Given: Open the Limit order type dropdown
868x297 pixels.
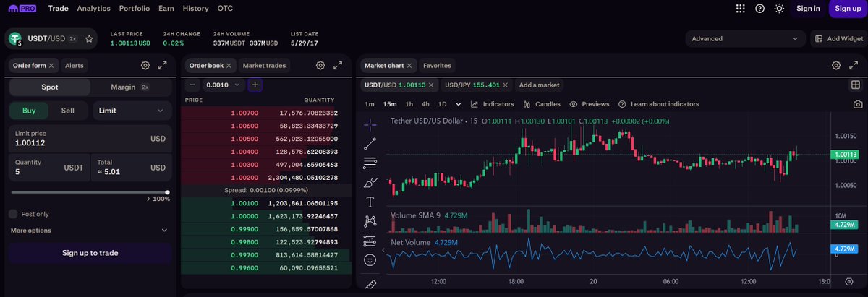Looking at the screenshot, I should pos(132,111).
